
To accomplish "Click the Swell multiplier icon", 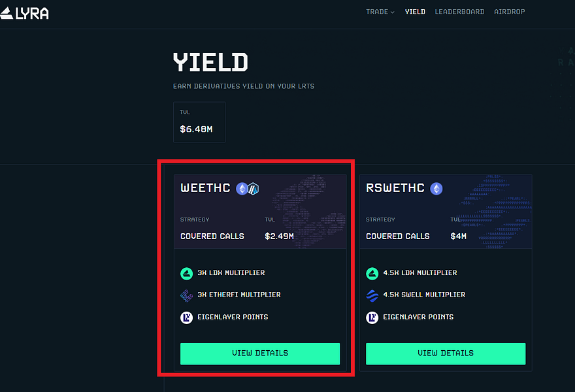I will (x=372, y=295).
